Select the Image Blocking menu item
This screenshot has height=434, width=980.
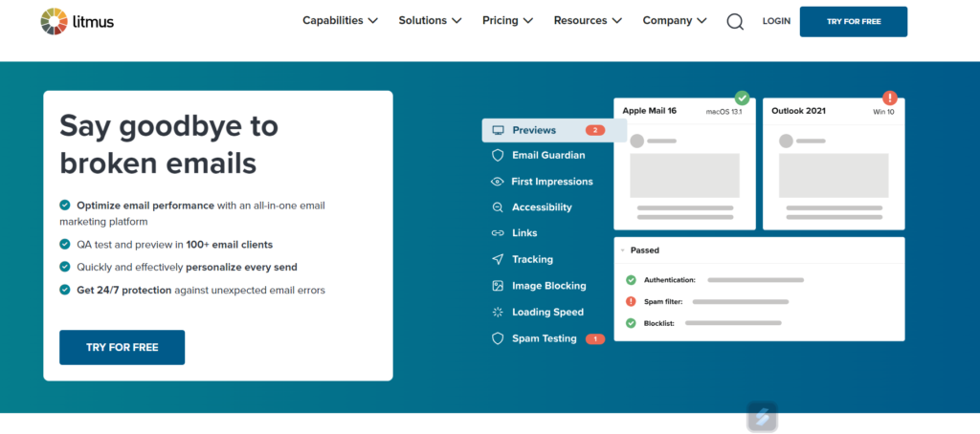point(540,286)
